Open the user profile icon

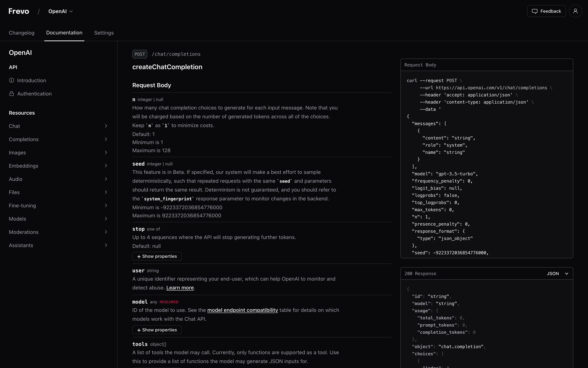tap(575, 11)
